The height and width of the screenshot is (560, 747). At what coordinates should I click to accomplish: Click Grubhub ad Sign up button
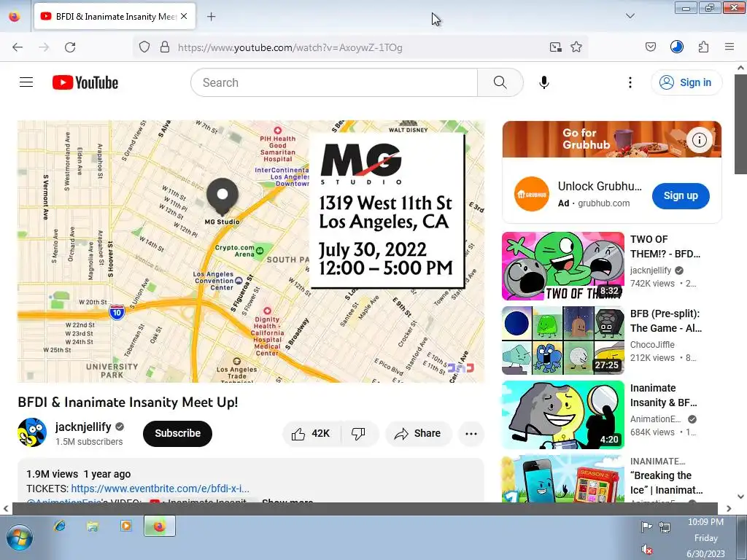click(681, 195)
